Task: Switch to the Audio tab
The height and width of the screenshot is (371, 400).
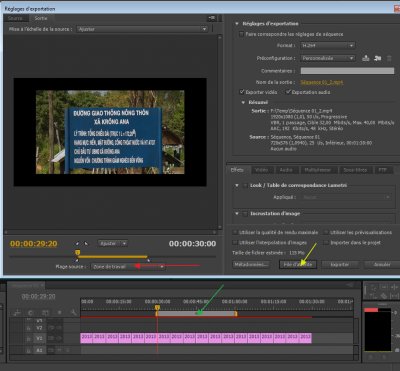Action: point(286,170)
